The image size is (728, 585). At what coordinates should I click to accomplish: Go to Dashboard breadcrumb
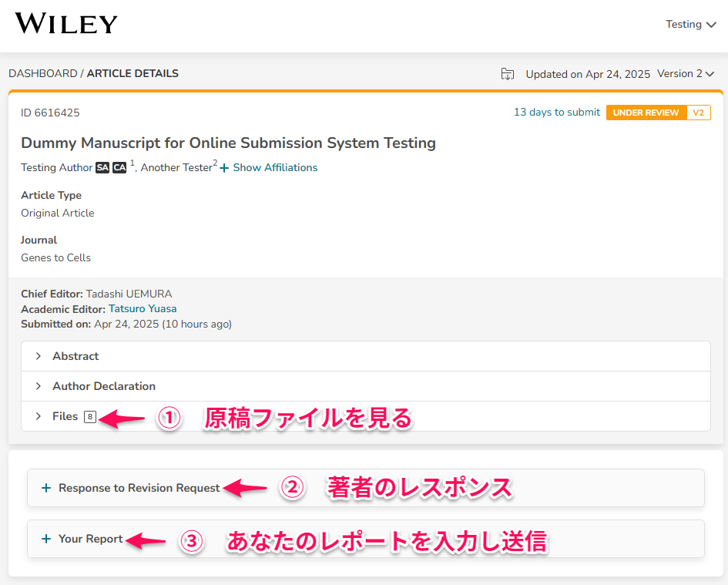(42, 73)
